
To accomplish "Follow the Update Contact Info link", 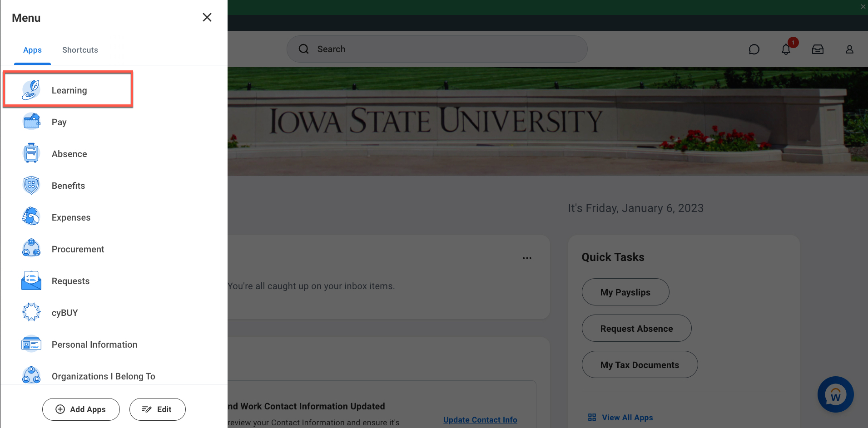I will 480,420.
